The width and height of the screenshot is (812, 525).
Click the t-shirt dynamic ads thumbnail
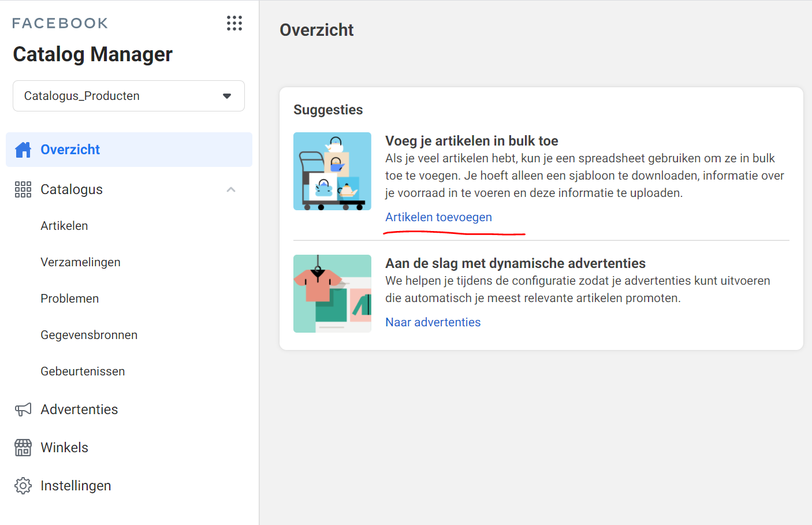pos(332,293)
